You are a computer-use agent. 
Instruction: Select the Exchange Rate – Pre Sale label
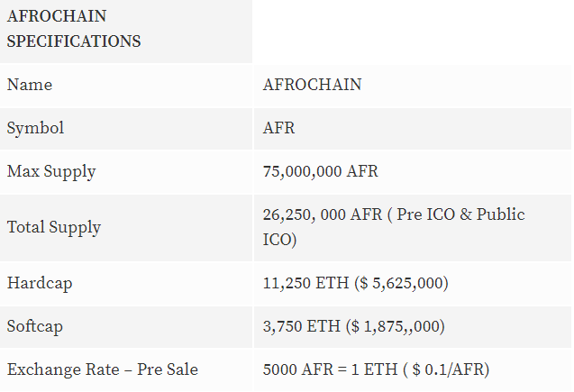tap(103, 369)
